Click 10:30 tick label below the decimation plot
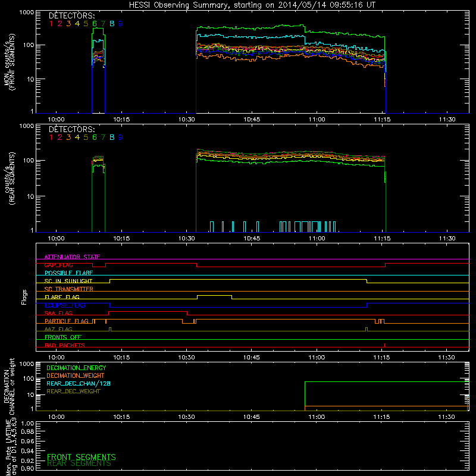The width and height of the screenshot is (476, 476). click(186, 417)
